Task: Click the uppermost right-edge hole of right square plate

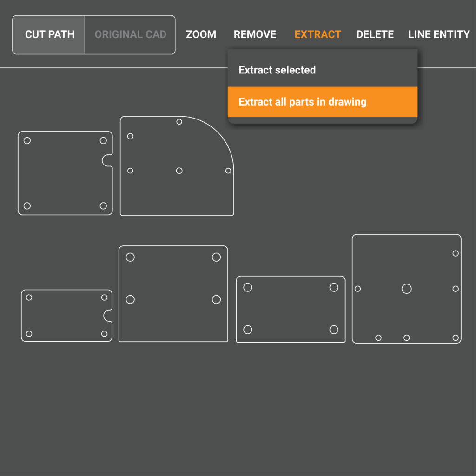Action: pos(456,253)
